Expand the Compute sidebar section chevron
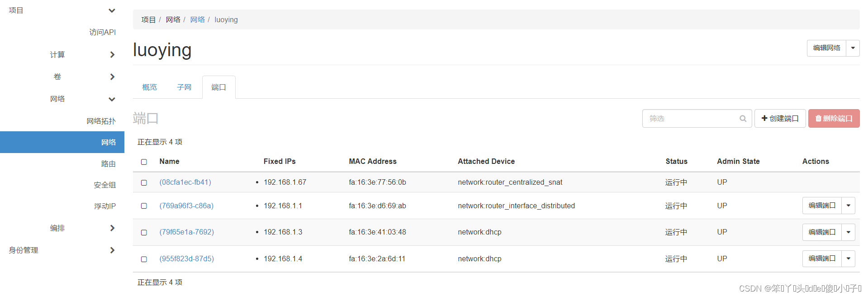 pos(112,55)
